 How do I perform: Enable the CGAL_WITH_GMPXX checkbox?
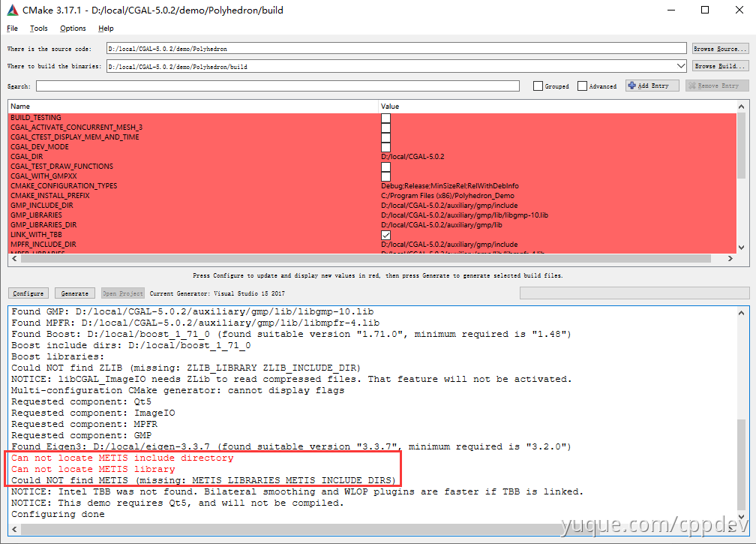[385, 176]
